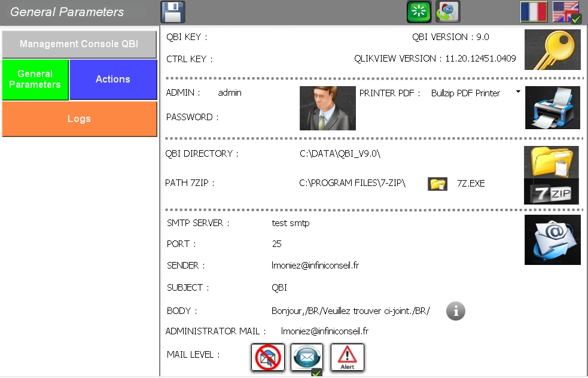Set mail level to Alert only

tap(348, 357)
